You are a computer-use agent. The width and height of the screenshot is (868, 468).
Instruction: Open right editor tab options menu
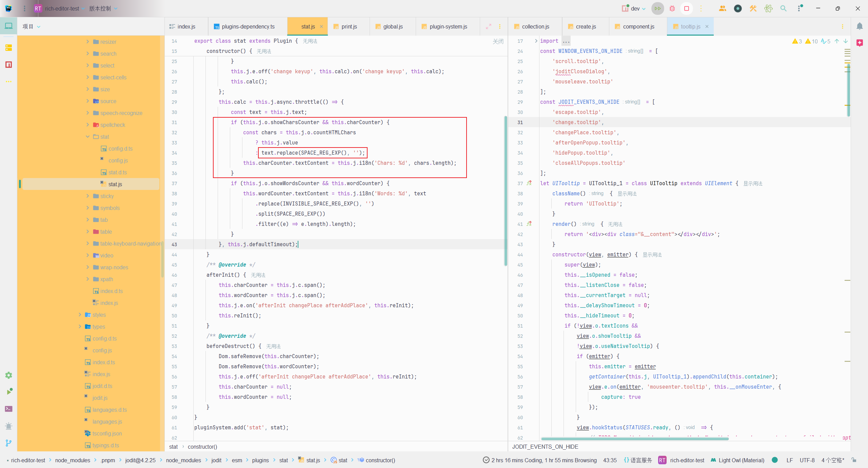click(x=842, y=26)
